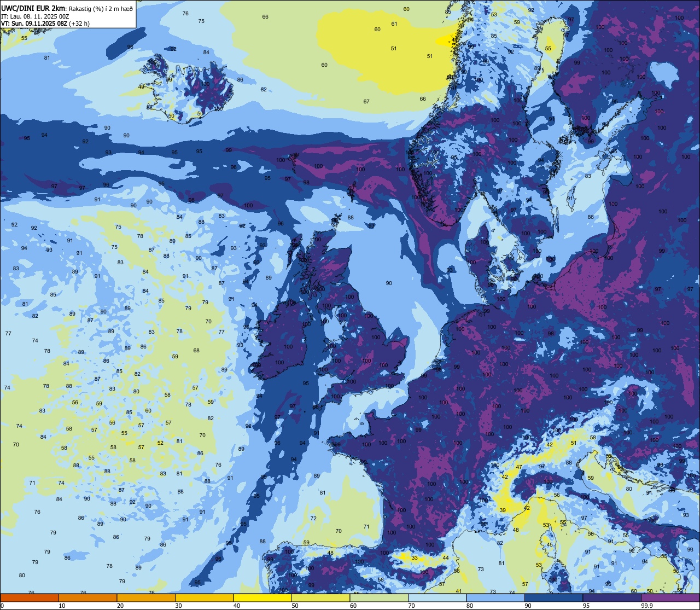The width and height of the screenshot is (700, 610).
Task: Click the 10–20 orange legend swatch
Action: click(87, 597)
